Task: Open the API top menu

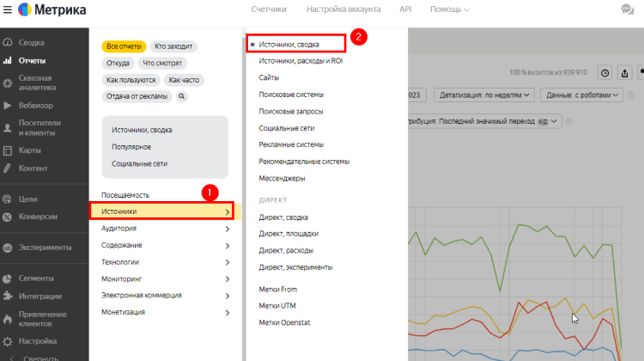Action: [405, 9]
